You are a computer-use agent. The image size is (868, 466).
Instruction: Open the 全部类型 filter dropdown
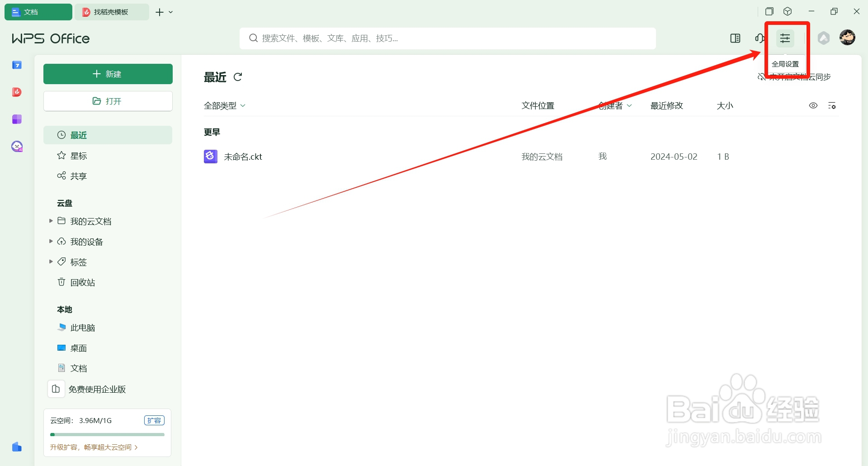[x=225, y=105]
